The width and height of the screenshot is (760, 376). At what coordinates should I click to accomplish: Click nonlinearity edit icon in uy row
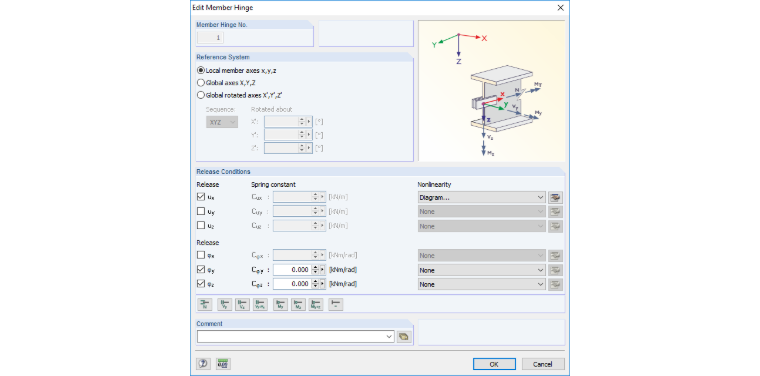[555, 212]
